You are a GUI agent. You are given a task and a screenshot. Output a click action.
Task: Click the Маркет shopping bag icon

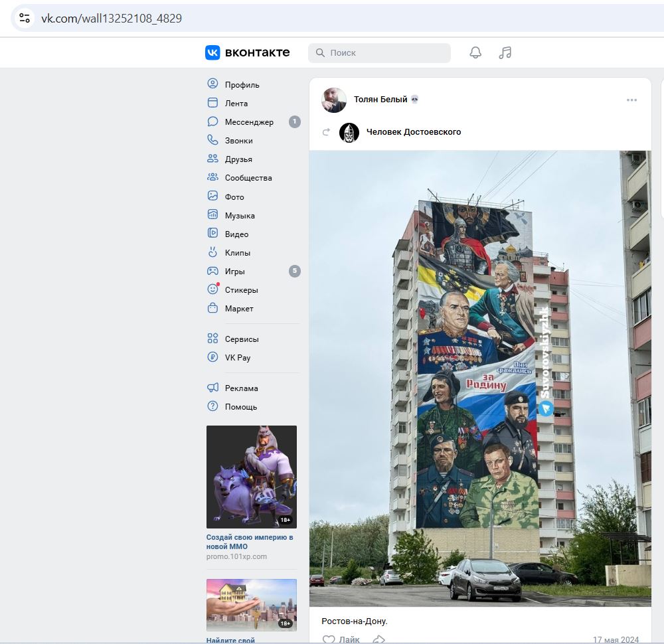pos(212,308)
